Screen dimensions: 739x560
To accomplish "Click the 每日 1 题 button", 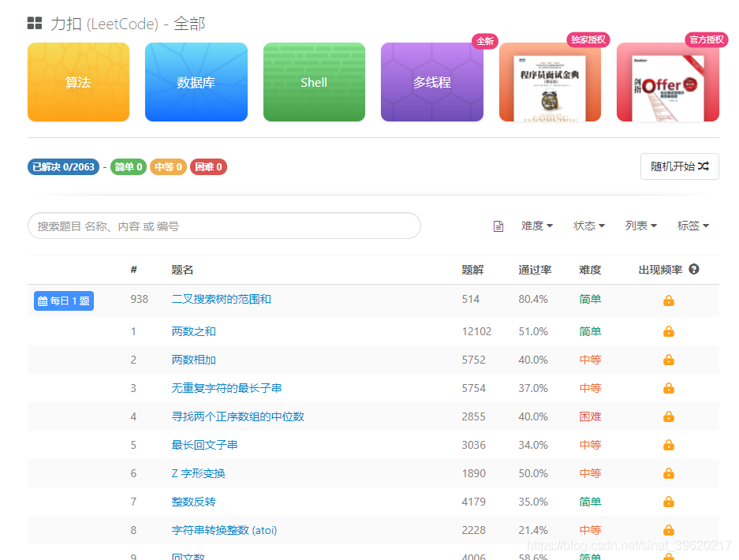I will [x=64, y=301].
